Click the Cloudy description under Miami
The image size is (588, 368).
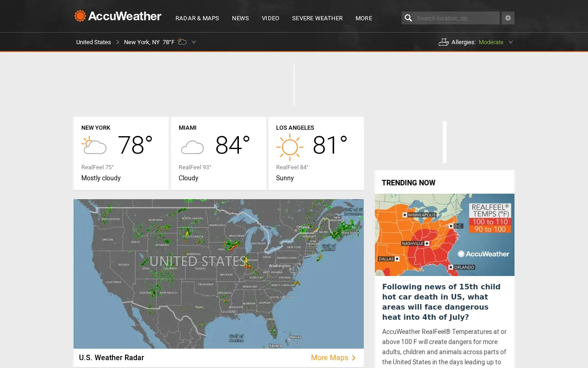pos(188,178)
